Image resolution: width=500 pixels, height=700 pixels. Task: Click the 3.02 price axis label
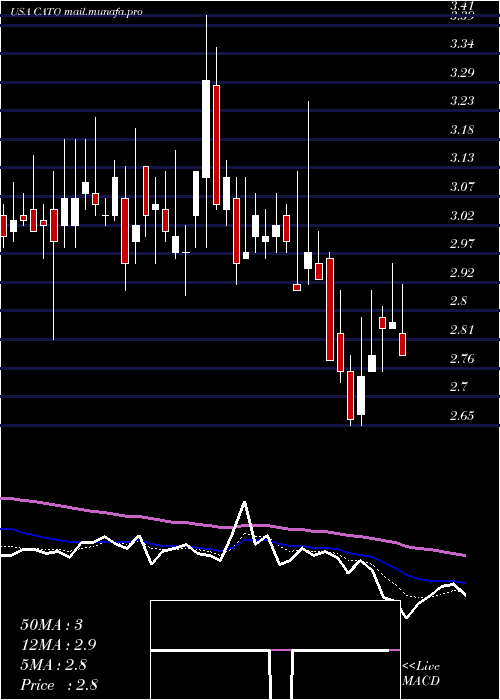(462, 216)
